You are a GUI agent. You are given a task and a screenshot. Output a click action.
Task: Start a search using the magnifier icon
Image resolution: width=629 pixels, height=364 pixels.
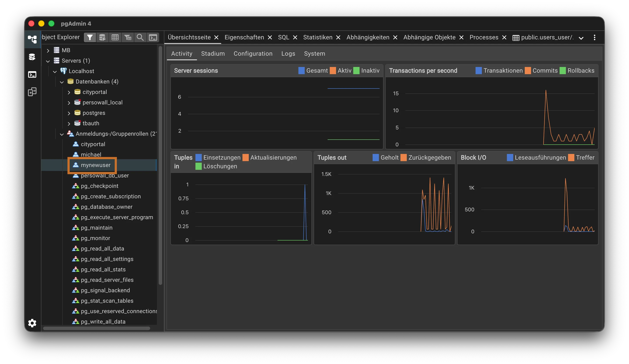[x=140, y=37]
